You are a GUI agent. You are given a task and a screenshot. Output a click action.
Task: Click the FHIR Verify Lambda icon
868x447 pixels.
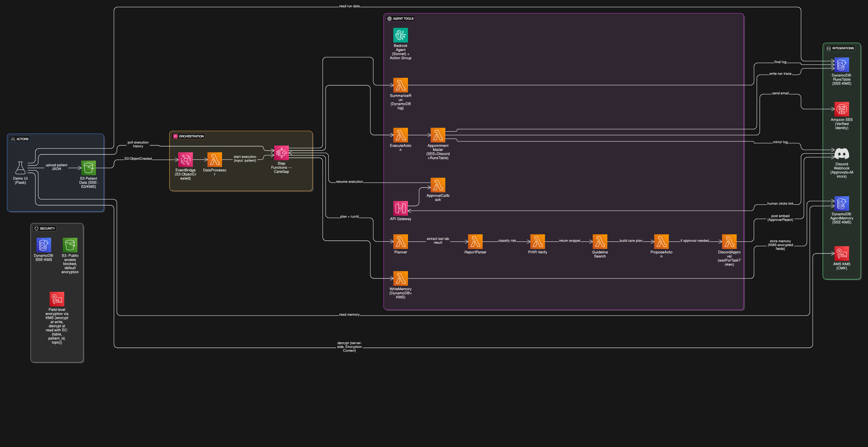tap(537, 242)
